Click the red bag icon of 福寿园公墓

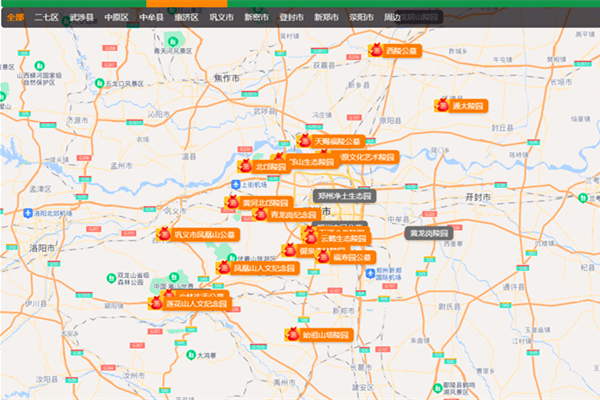coord(323,257)
